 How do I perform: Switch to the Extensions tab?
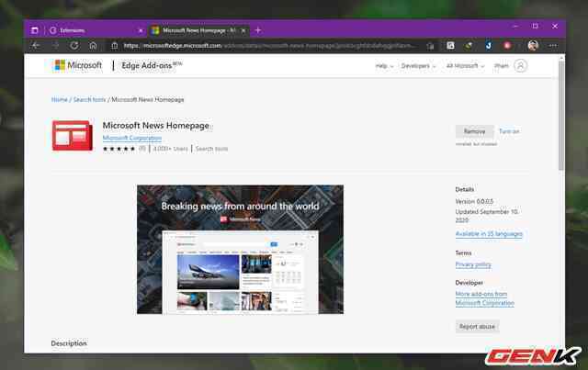tap(96, 30)
